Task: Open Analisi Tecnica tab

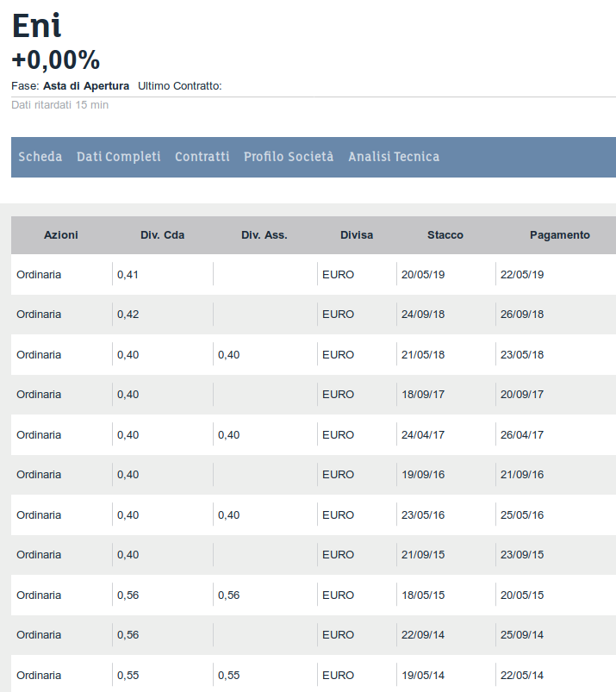Action: tap(394, 157)
